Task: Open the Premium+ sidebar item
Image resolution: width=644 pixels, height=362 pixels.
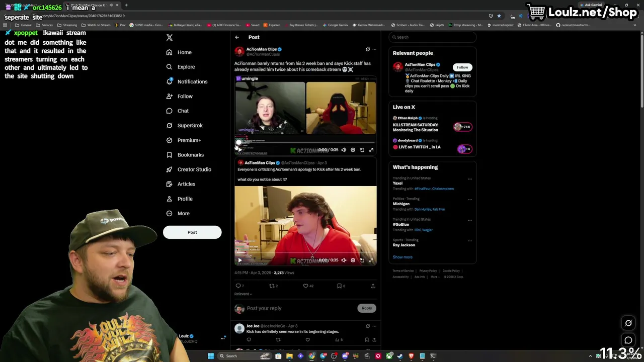Action: (x=184, y=140)
